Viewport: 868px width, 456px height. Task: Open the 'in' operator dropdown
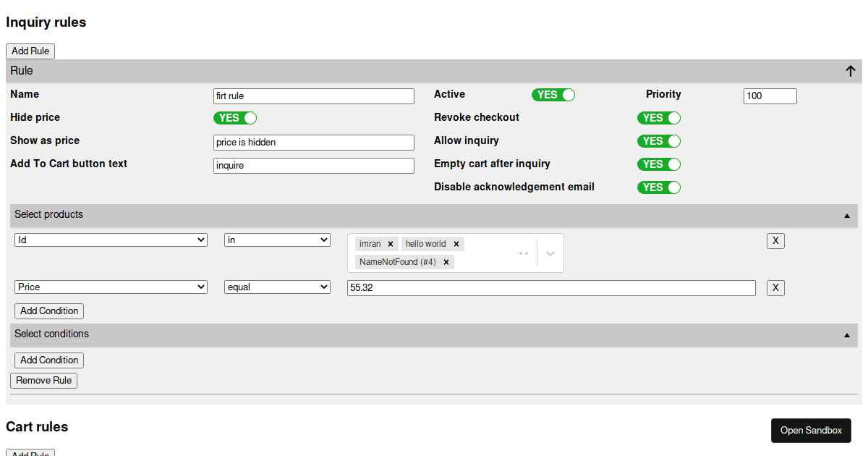click(277, 240)
